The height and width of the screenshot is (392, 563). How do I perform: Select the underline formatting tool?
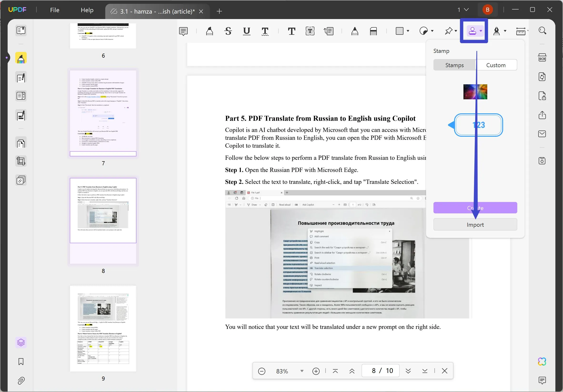point(246,31)
